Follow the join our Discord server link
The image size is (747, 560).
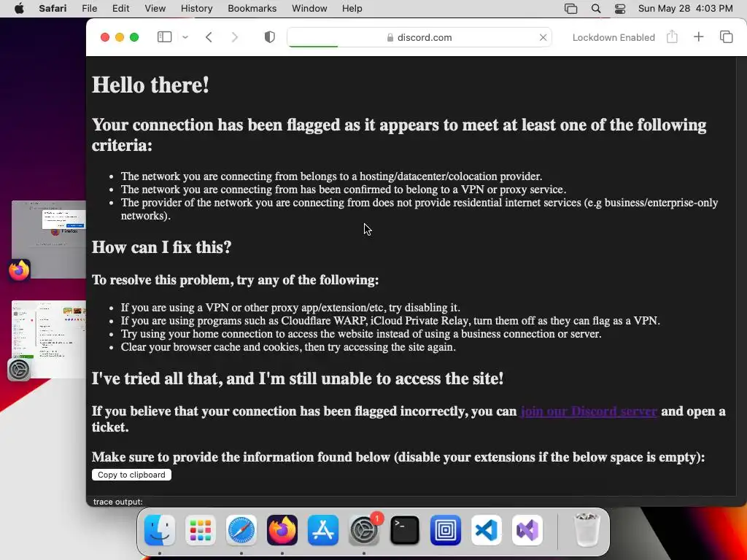[589, 411]
